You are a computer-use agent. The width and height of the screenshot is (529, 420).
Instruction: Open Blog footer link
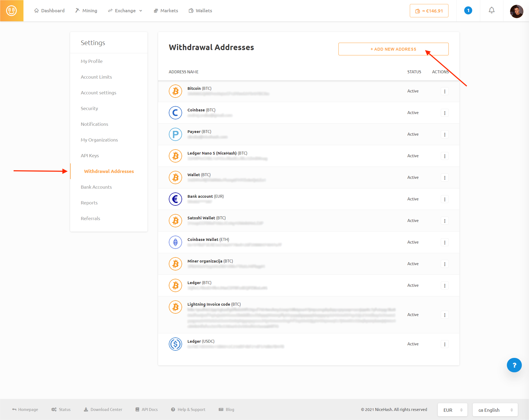tap(226, 410)
